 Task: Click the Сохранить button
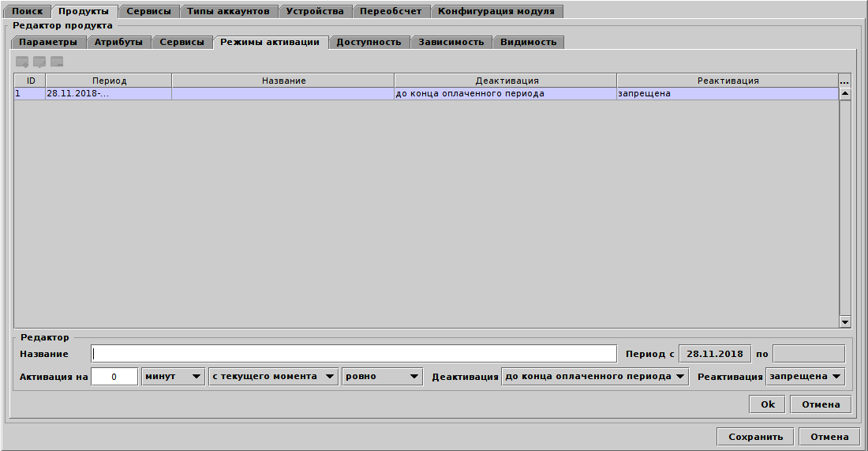[756, 437]
